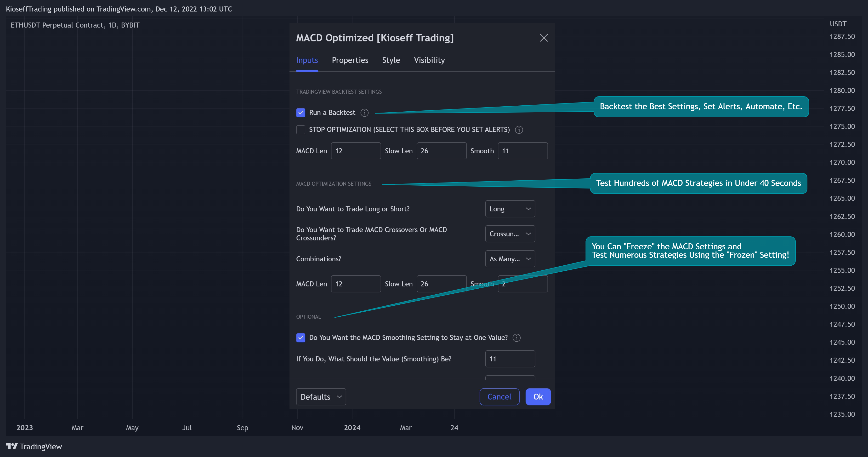Click backtest Smooth field showing 11
This screenshot has height=457, width=868.
pos(523,151)
